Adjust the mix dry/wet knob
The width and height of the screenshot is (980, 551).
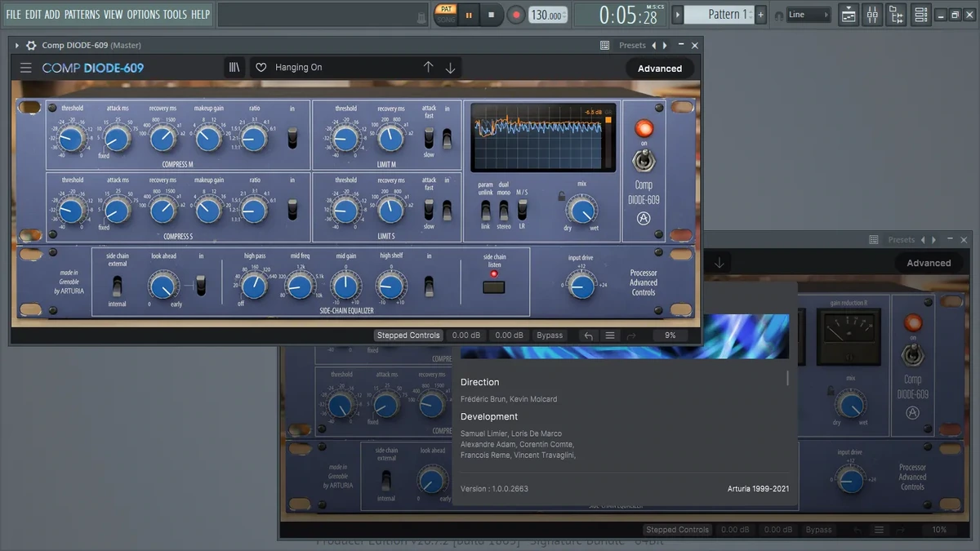point(581,211)
